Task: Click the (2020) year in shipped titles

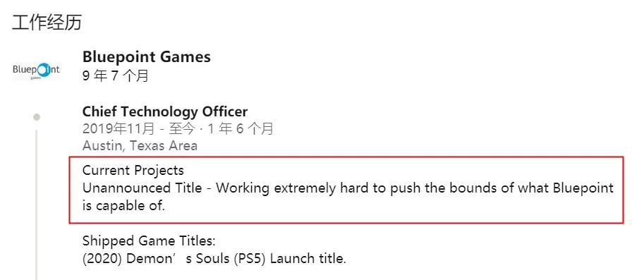Action: (103, 259)
